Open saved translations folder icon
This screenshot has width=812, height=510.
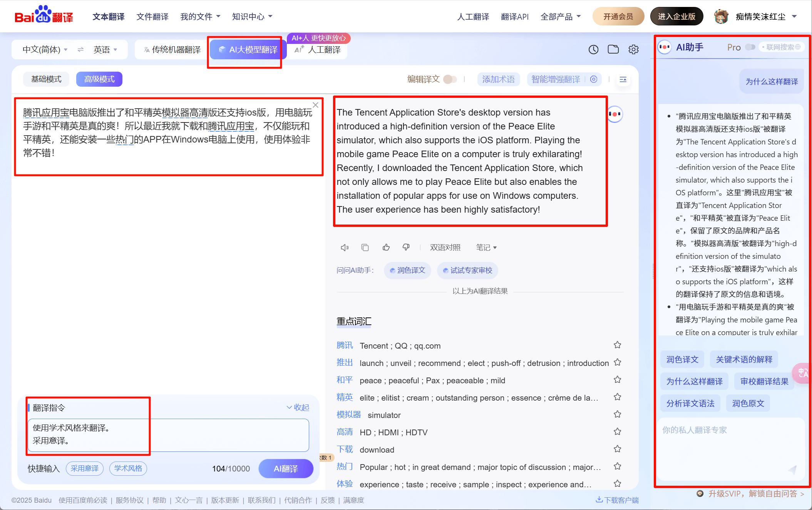pyautogui.click(x=613, y=49)
